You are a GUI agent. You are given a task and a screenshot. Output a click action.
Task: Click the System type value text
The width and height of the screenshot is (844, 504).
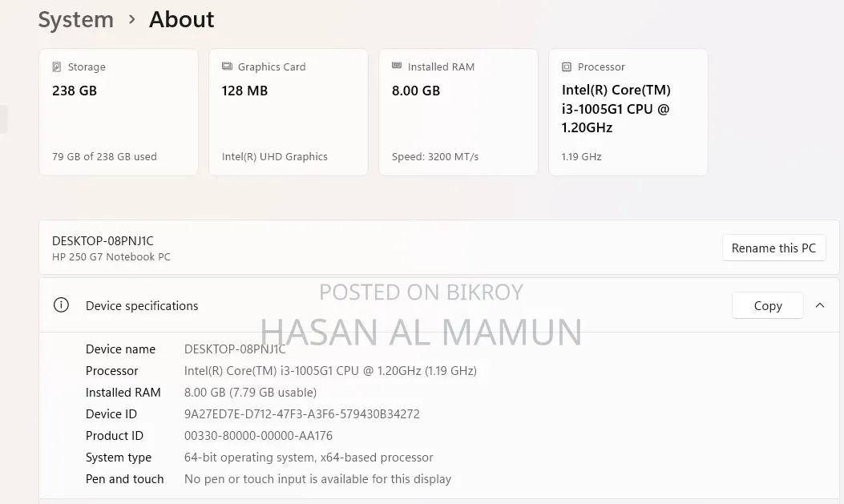pos(309,458)
